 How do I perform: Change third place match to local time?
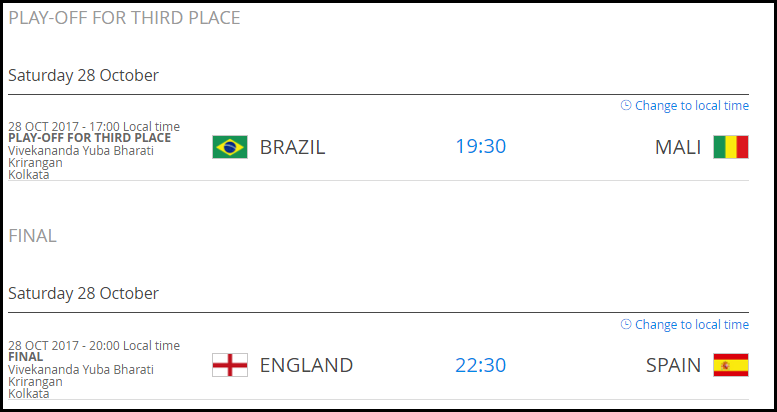[692, 106]
